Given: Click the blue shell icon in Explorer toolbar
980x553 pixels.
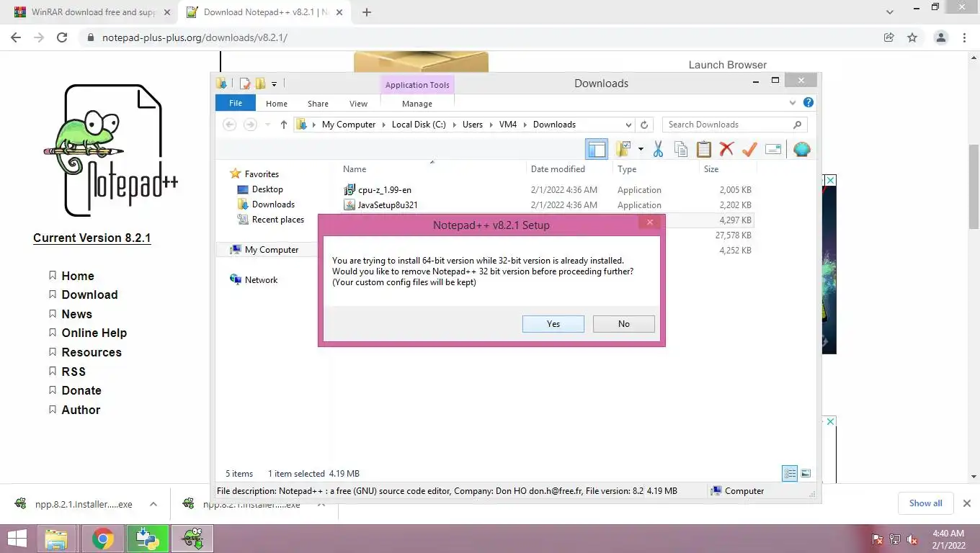Looking at the screenshot, I should [x=801, y=149].
